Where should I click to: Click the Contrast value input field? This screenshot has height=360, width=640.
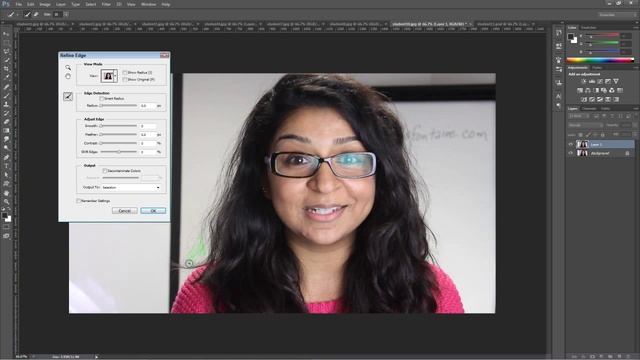click(x=148, y=143)
